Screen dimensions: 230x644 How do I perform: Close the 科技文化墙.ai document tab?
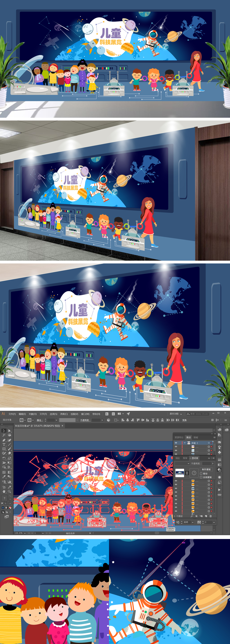pyautogui.click(x=62, y=426)
